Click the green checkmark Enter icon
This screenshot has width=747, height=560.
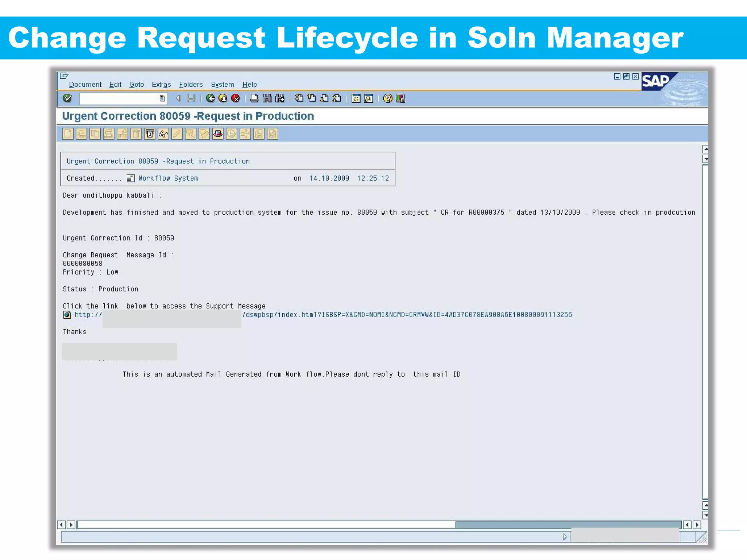[67, 98]
